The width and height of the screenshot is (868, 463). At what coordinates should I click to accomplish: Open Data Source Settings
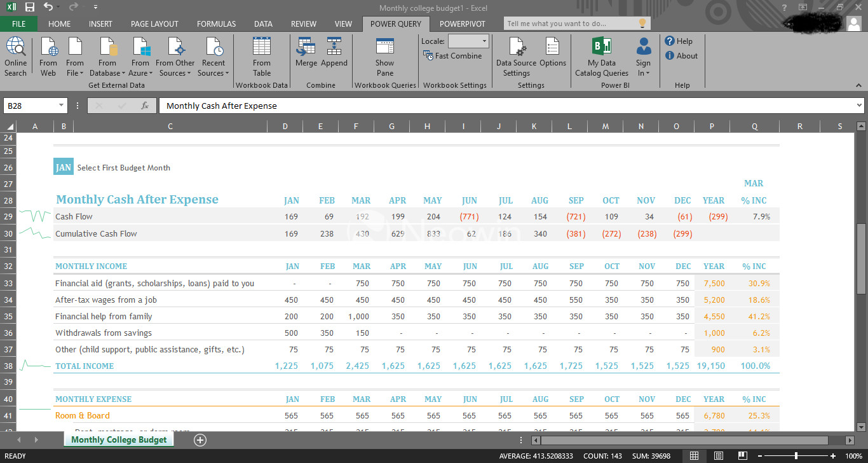pos(517,57)
